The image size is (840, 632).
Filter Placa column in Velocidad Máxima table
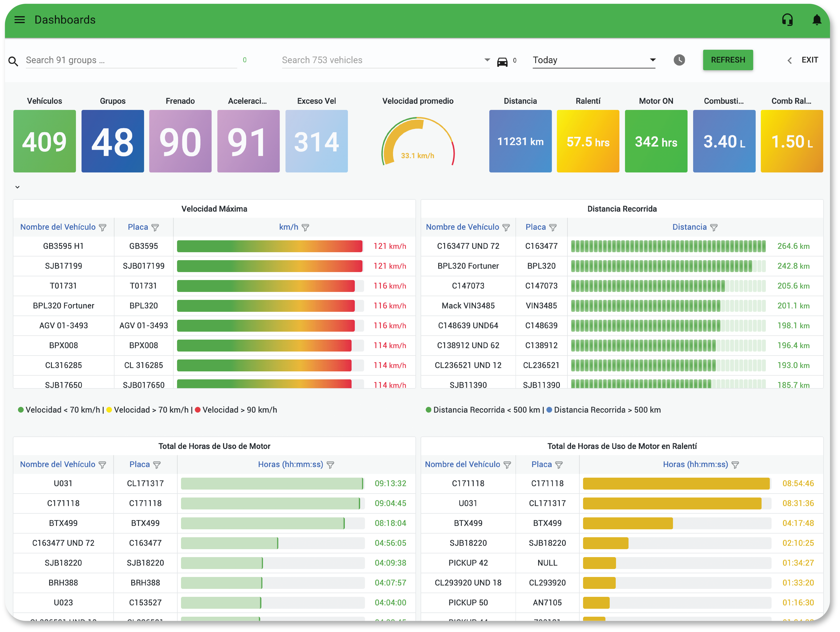point(155,227)
